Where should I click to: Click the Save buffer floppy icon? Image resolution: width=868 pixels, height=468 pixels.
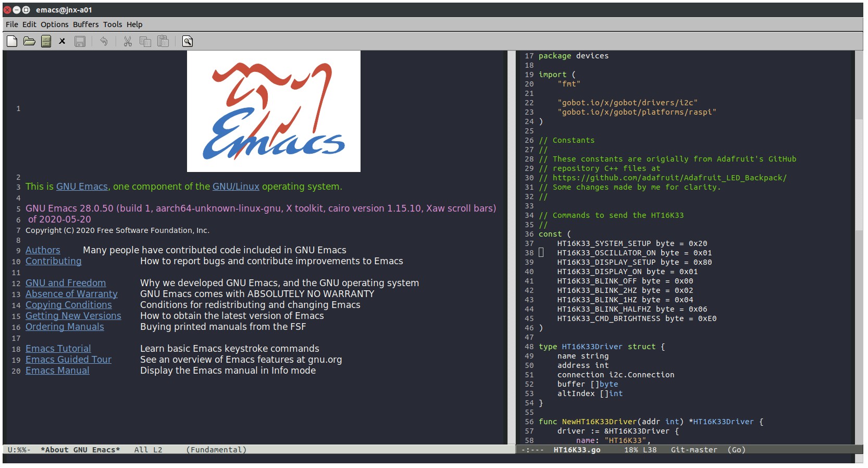80,41
